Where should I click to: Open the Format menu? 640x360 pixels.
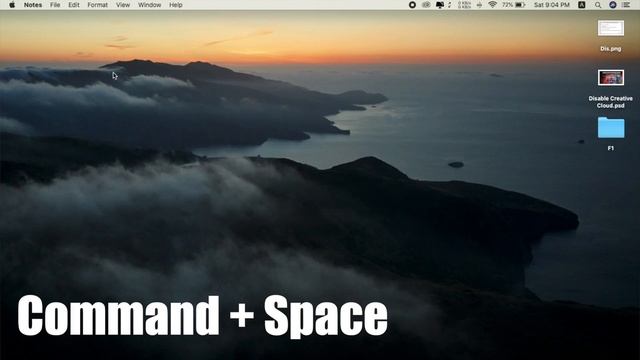click(98, 5)
